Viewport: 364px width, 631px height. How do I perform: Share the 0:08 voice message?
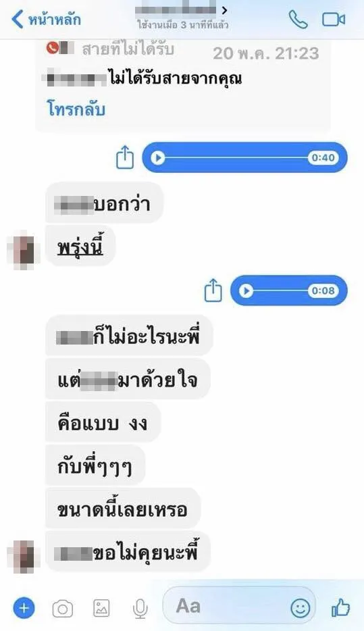[x=213, y=290]
